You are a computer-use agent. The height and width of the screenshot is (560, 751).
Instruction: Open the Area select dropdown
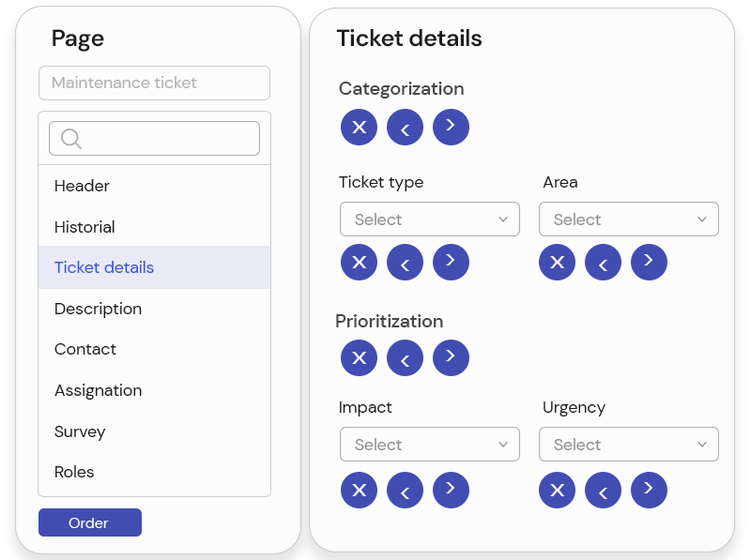point(628,219)
